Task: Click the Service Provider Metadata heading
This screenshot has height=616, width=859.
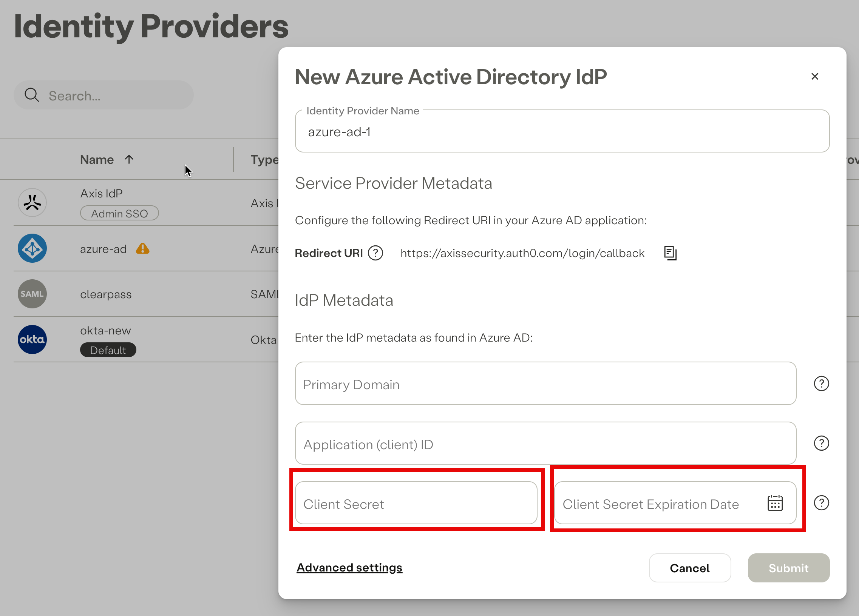Action: [394, 183]
